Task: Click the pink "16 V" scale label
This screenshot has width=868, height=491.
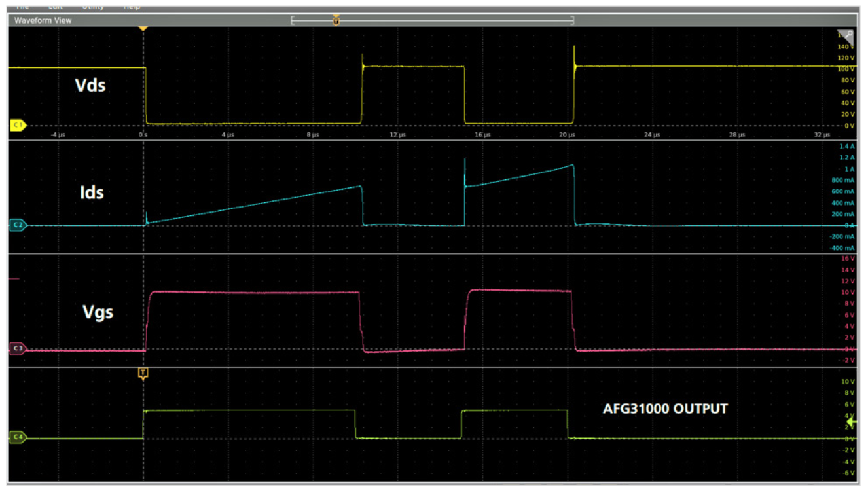Action: tap(848, 259)
